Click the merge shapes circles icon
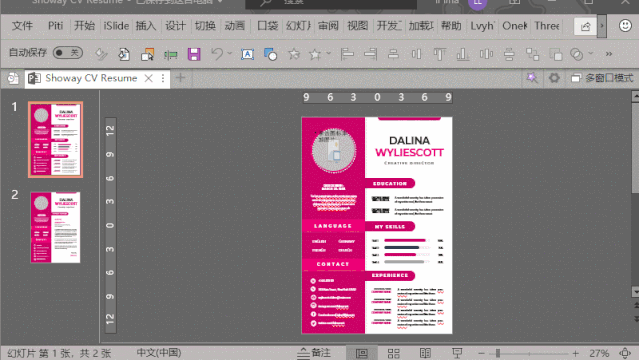The width and height of the screenshot is (639, 360). (x=577, y=54)
